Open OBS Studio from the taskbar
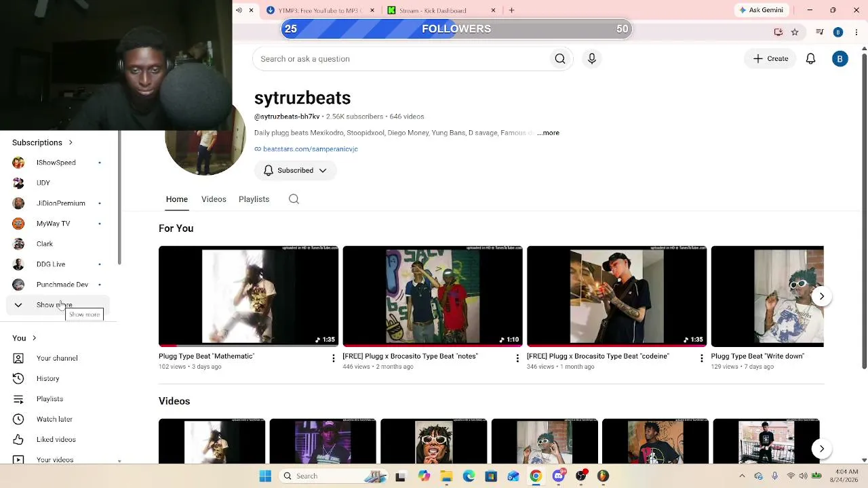 click(580, 476)
